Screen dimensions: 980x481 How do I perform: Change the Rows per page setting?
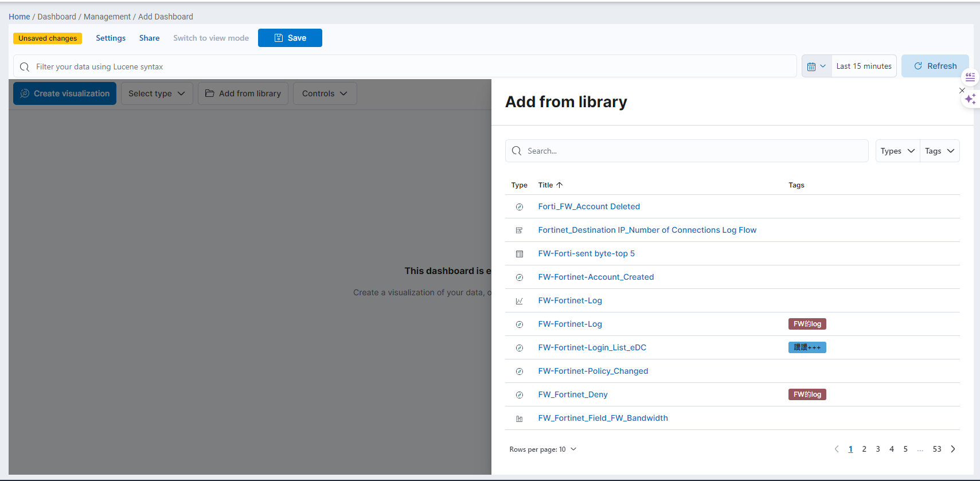(x=543, y=449)
